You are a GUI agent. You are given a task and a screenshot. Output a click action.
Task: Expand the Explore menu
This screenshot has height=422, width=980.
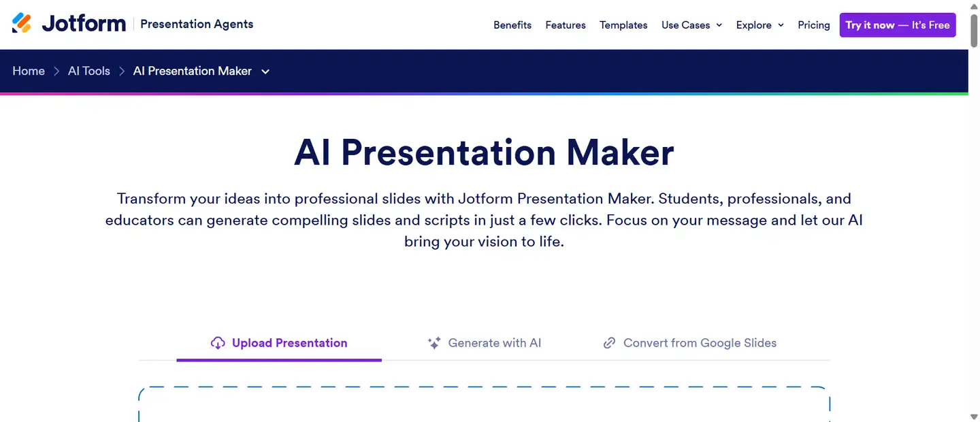coord(760,25)
